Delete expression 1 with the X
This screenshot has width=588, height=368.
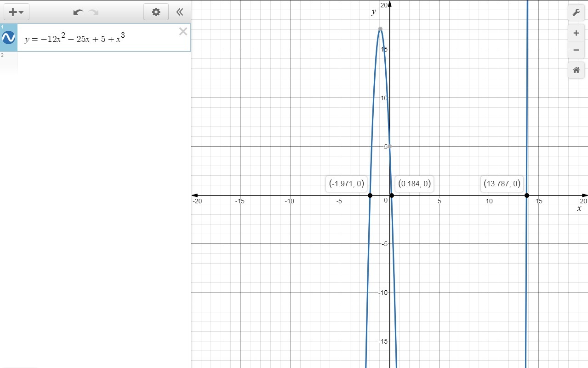point(183,31)
